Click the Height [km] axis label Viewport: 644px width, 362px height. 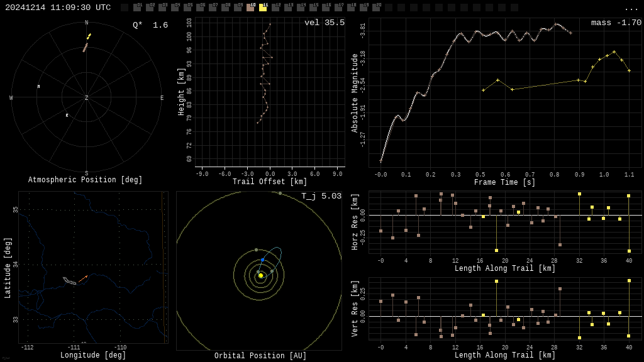180,92
